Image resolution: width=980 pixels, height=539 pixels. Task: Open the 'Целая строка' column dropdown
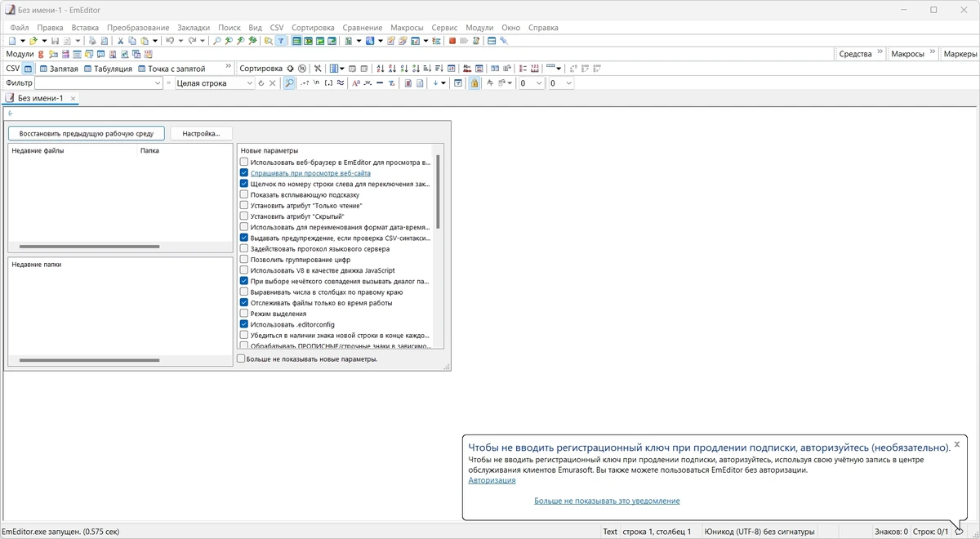[250, 83]
